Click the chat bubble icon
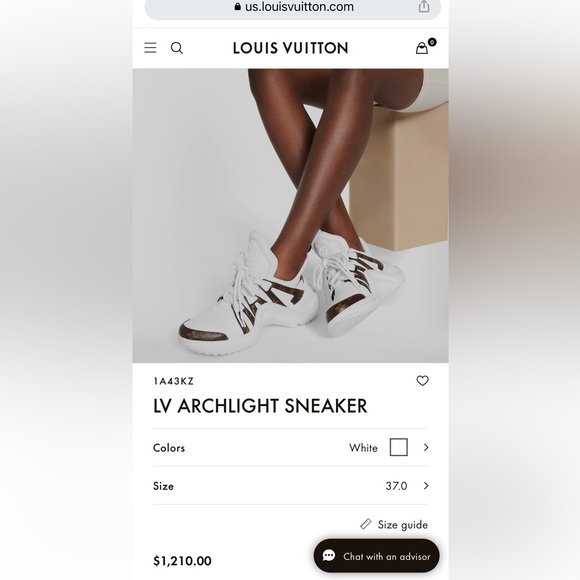This screenshot has height=580, width=580. click(x=328, y=556)
